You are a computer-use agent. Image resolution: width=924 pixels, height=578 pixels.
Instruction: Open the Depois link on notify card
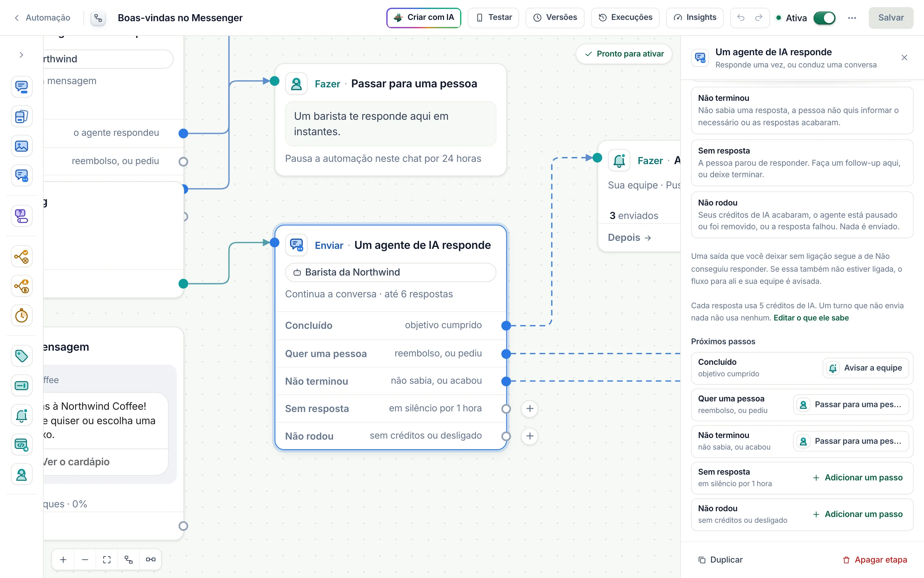(629, 238)
